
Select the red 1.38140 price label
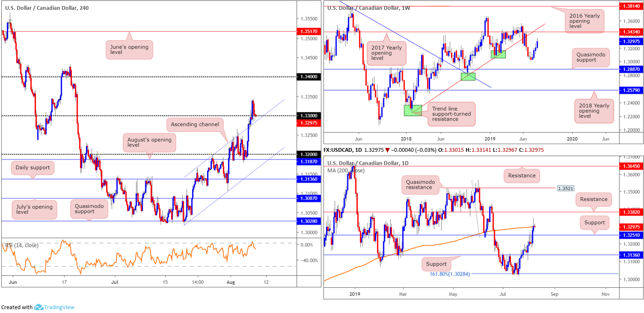[x=632, y=7]
